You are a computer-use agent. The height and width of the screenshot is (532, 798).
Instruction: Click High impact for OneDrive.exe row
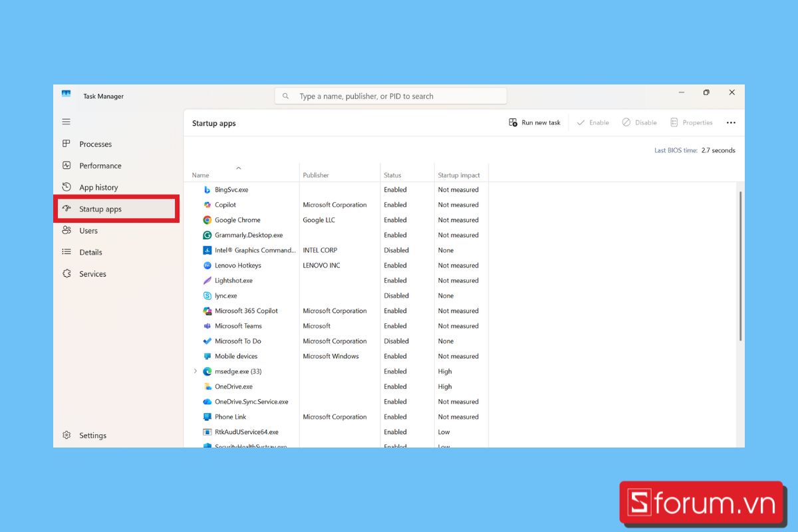tap(445, 386)
